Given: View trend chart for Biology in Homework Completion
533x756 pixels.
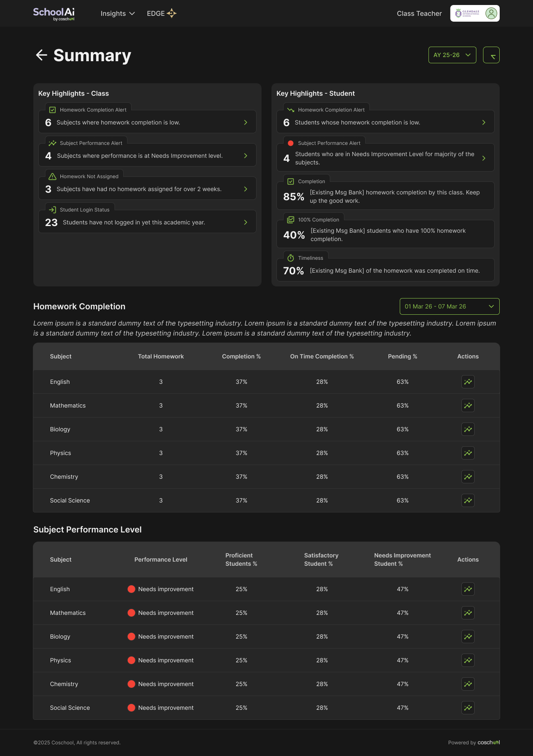Looking at the screenshot, I should pyautogui.click(x=468, y=429).
